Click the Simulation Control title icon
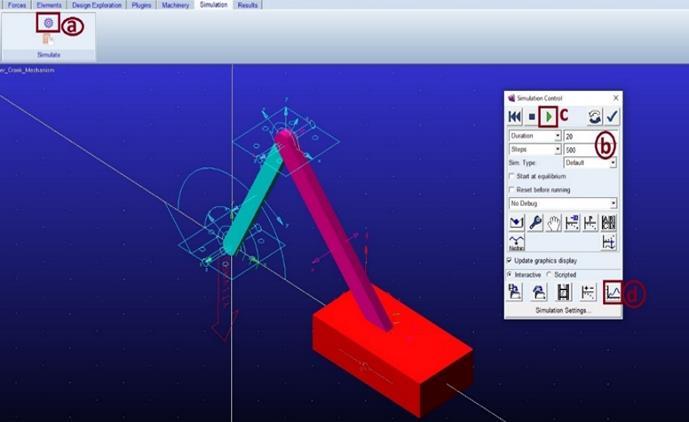Viewport: 689px width, 422px height. pos(511,98)
